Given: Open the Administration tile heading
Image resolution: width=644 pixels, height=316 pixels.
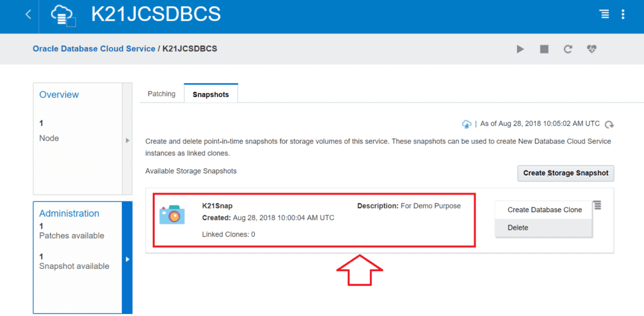Looking at the screenshot, I should [x=69, y=213].
